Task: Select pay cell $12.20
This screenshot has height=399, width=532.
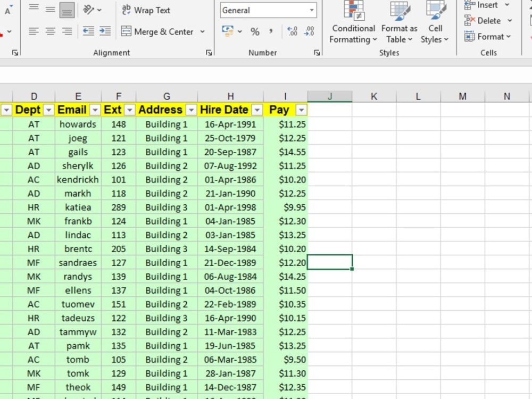Action: [x=285, y=263]
